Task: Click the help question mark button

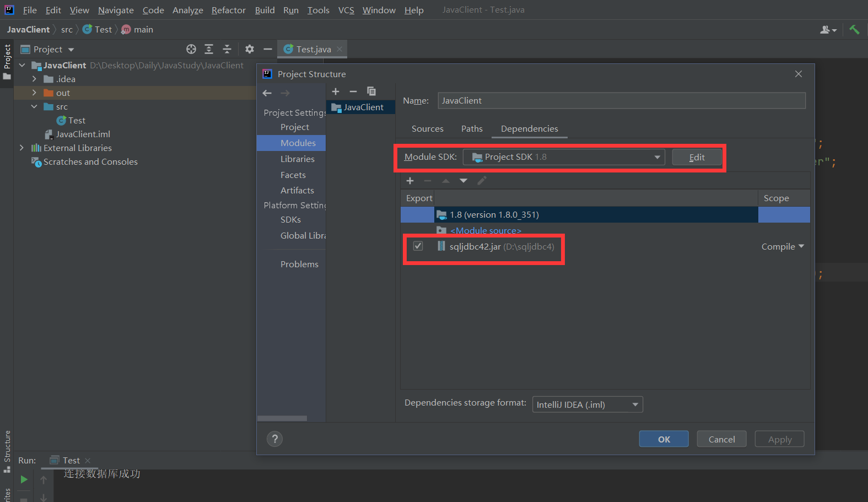Action: (x=274, y=439)
